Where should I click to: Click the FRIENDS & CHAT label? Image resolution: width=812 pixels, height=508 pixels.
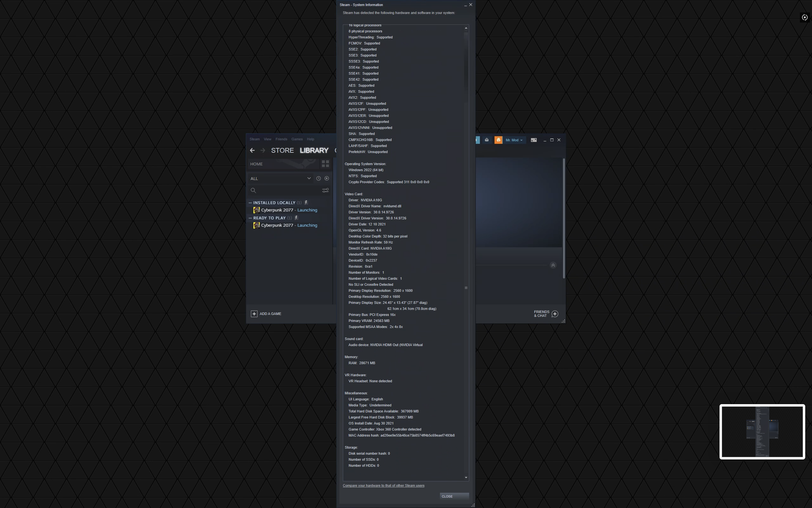[542, 314]
